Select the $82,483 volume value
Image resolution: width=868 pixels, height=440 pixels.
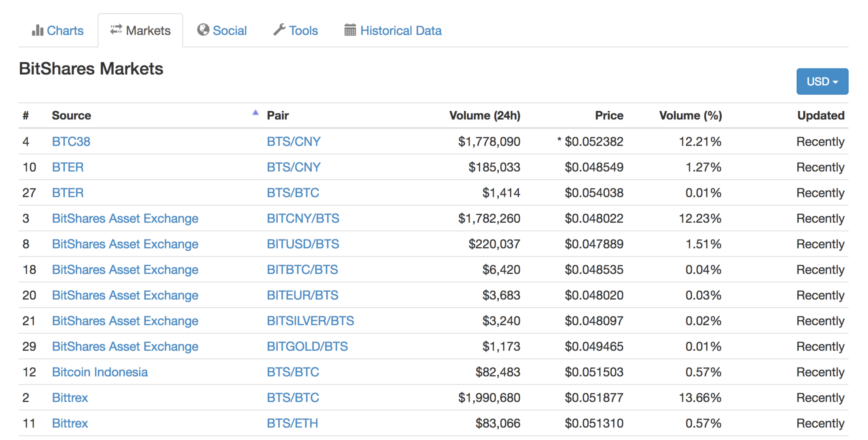(498, 372)
